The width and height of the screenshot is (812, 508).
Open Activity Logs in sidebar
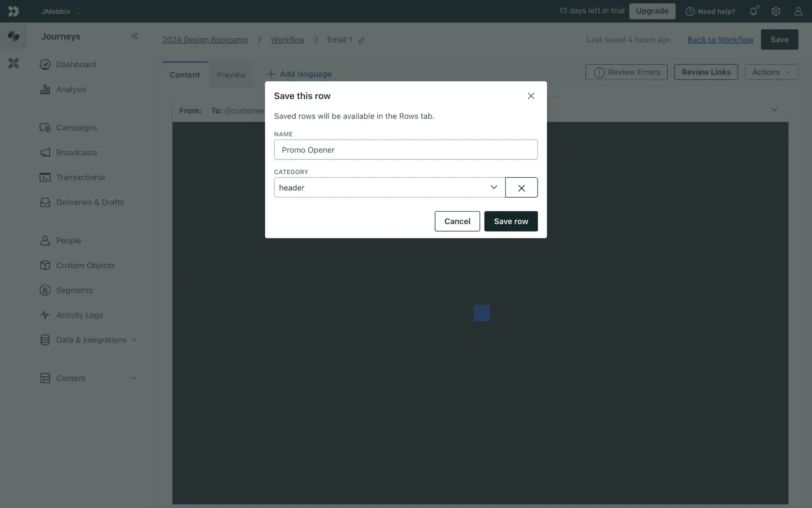tap(80, 315)
